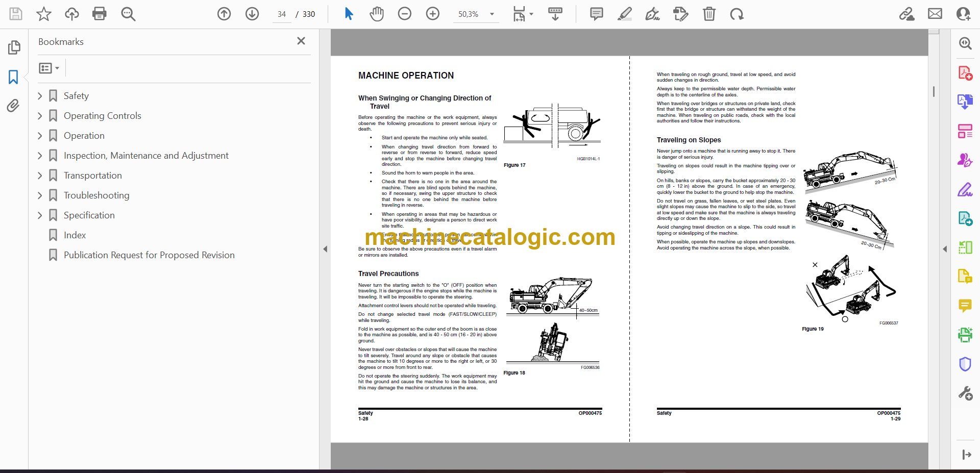Open the search tools magnifier in right pane
The width and height of the screenshot is (980, 473).
tap(965, 43)
